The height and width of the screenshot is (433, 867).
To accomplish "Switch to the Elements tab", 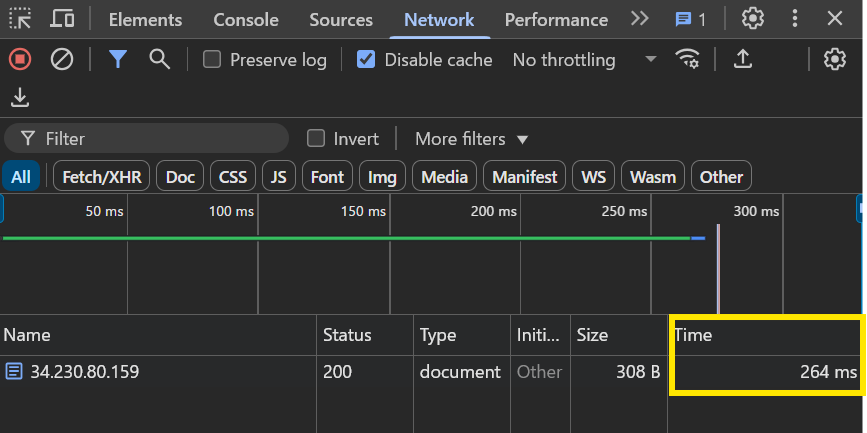I will pyautogui.click(x=145, y=20).
